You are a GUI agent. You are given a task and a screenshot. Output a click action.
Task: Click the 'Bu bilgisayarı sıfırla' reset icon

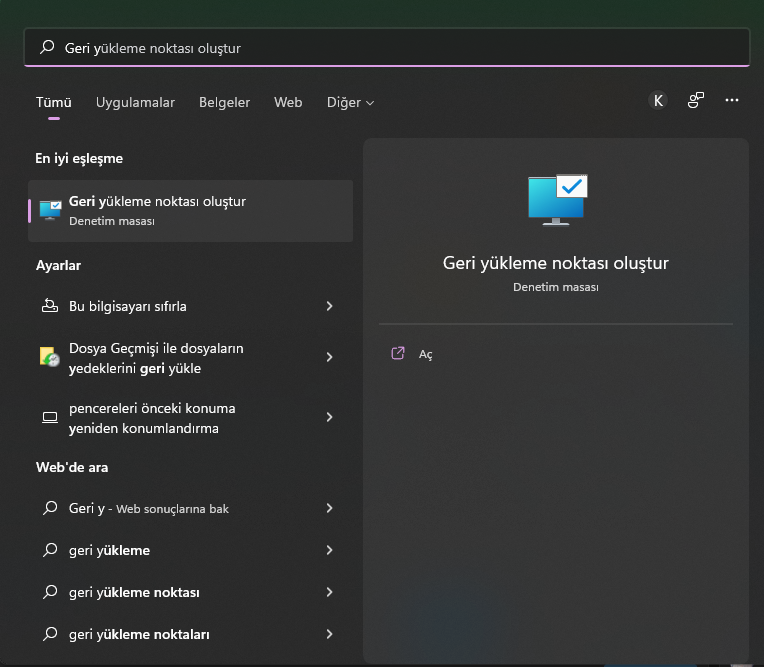[50, 306]
